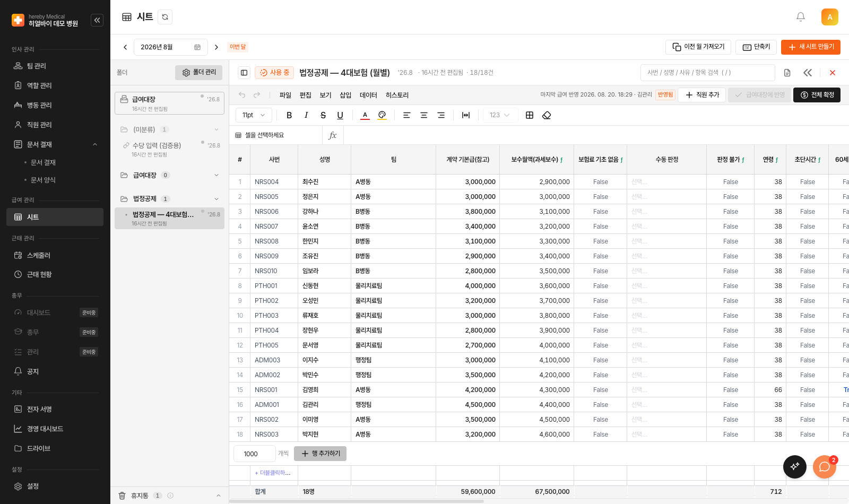
Task: Expand the 휴지통 section
Action: [x=219, y=496]
